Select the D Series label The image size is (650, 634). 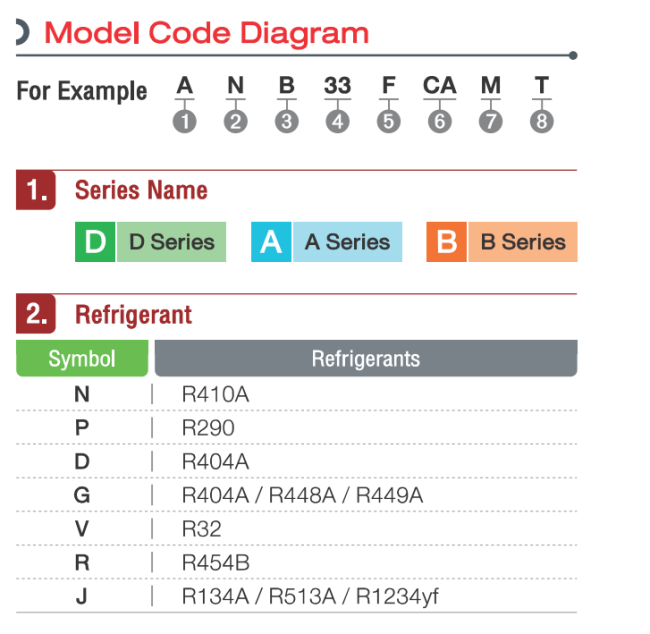pos(171,242)
